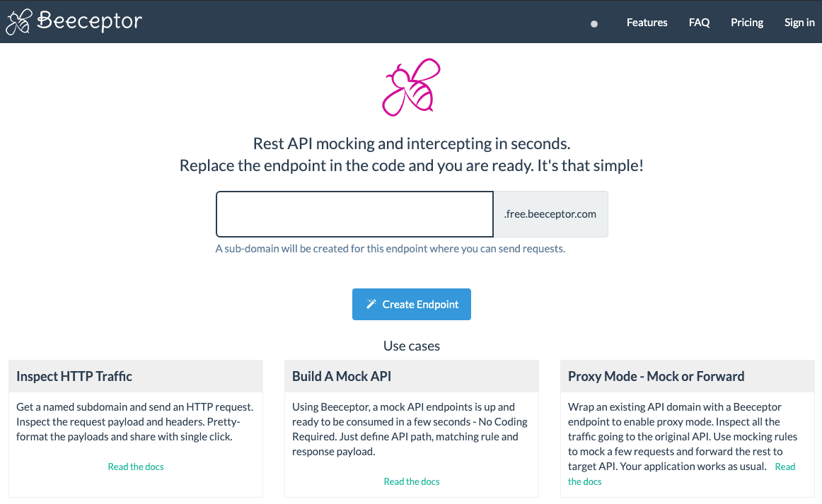This screenshot has height=504, width=822.
Task: Open the Features page from the navbar
Action: (647, 22)
